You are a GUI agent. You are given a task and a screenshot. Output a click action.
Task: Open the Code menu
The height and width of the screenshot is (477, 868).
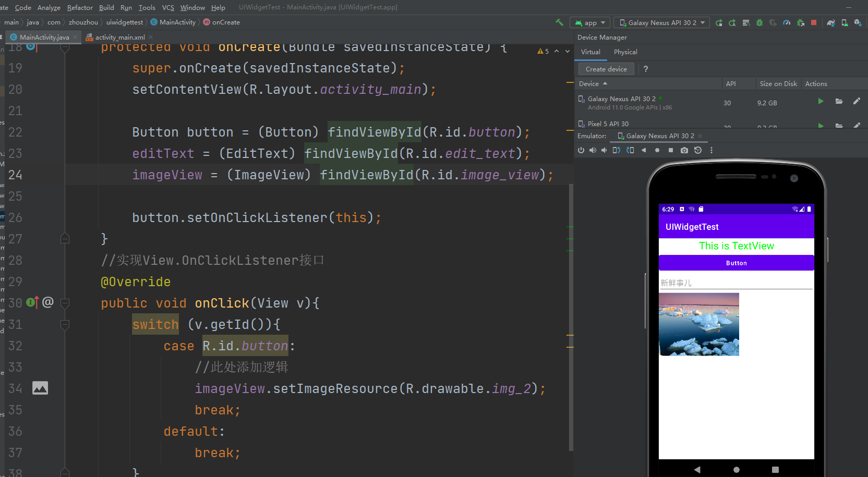[23, 7]
